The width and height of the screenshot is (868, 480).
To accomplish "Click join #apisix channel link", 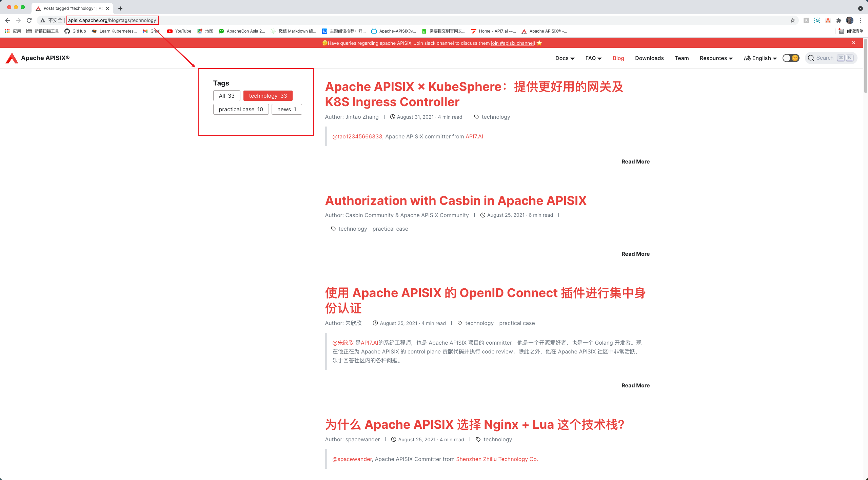I will tap(513, 43).
